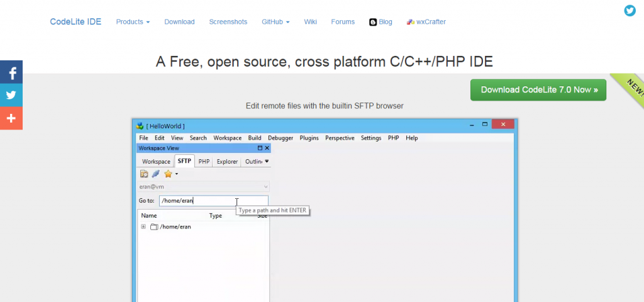This screenshot has width=644, height=302.
Task: Go to the CodeLite IDE home link
Action: pos(75,22)
